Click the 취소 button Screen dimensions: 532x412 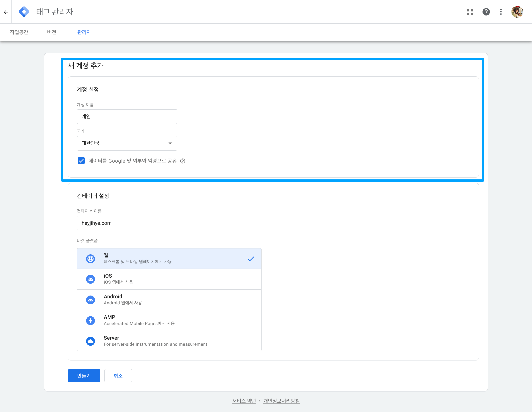click(118, 375)
